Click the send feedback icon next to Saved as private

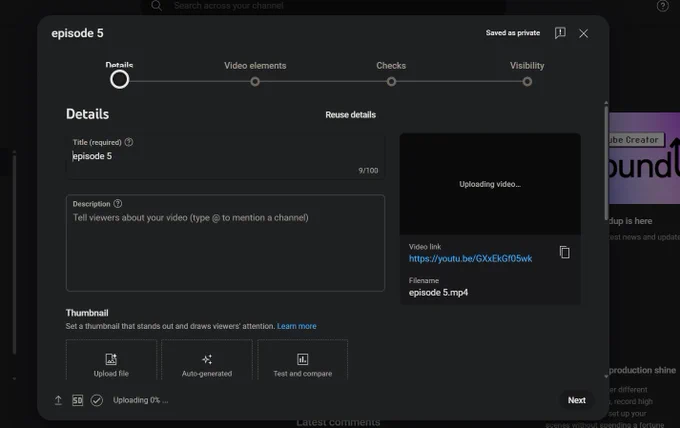[x=560, y=33]
